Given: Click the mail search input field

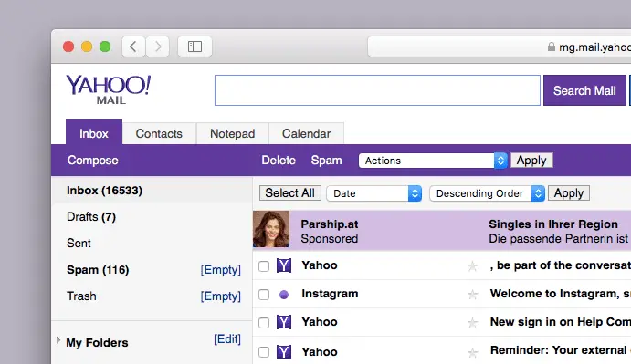Looking at the screenshot, I should (x=377, y=90).
